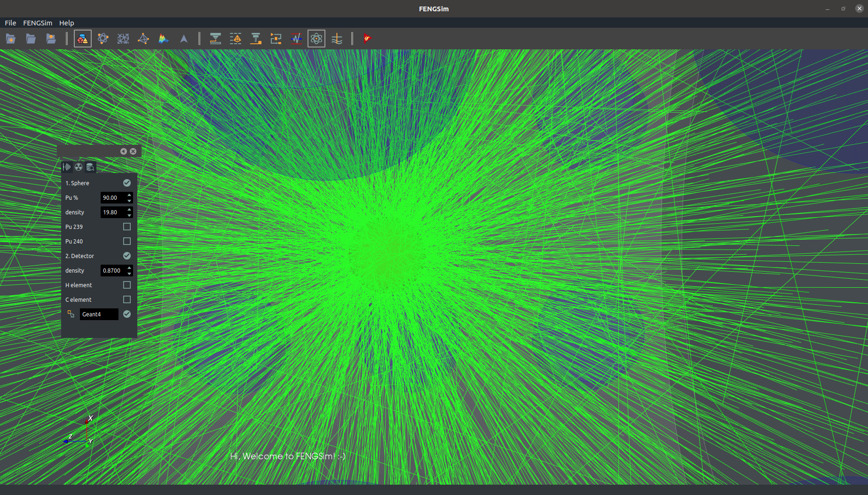
Task: Check the Pu 240 checkbox
Action: 126,241
